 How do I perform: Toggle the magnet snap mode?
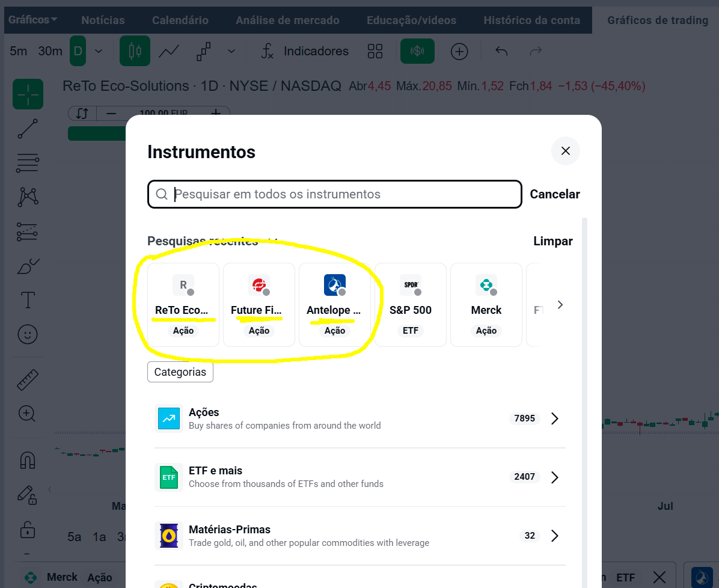(28, 460)
